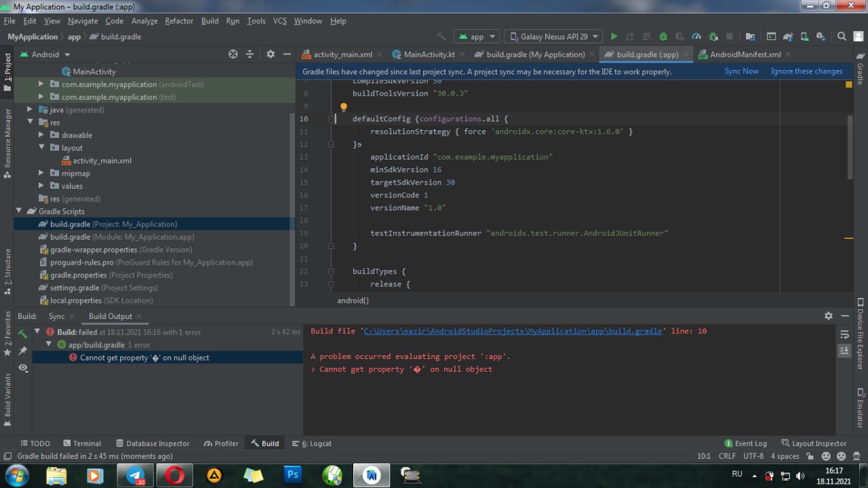This screenshot has height=488, width=868.
Task: Toggle soft-wrap in Build output
Action: coord(844,334)
